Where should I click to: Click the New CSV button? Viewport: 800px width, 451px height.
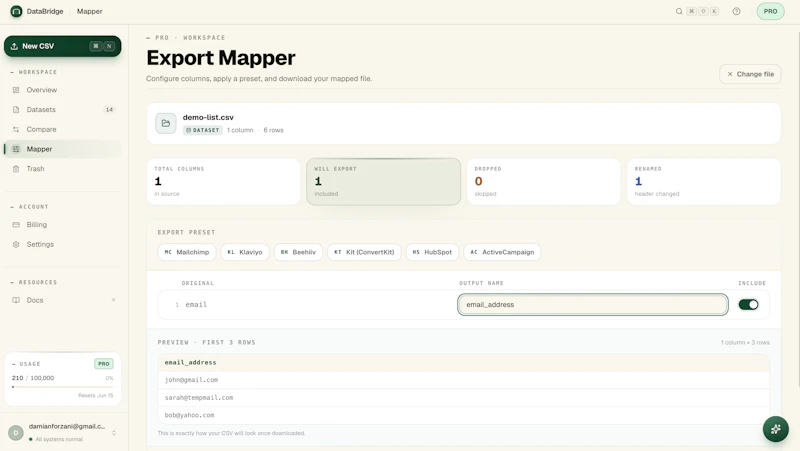[x=62, y=46]
